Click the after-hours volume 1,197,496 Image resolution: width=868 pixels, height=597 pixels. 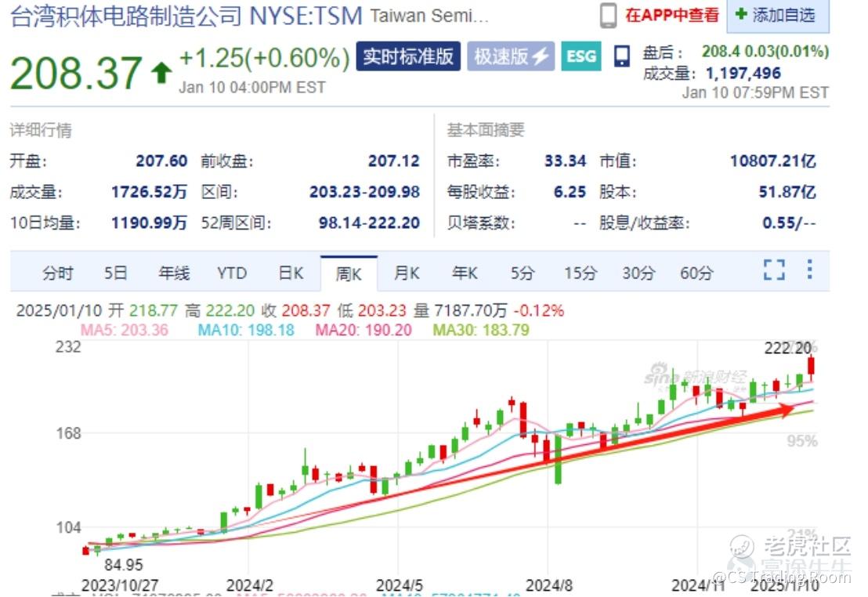[x=743, y=73]
